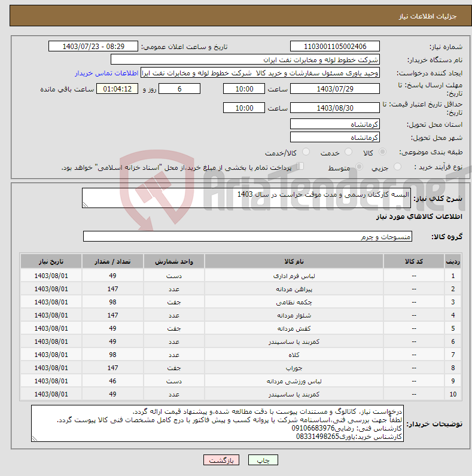
Task: Select row item جوراب
Action: [294, 368]
